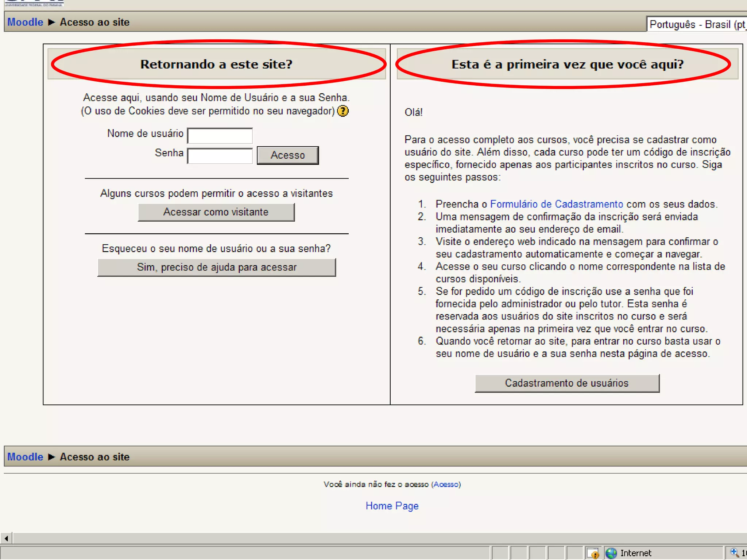
Task: Click the footer Acesso link
Action: (446, 485)
